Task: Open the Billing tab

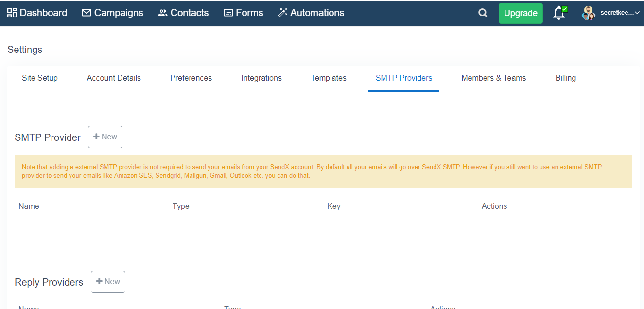Action: click(566, 78)
